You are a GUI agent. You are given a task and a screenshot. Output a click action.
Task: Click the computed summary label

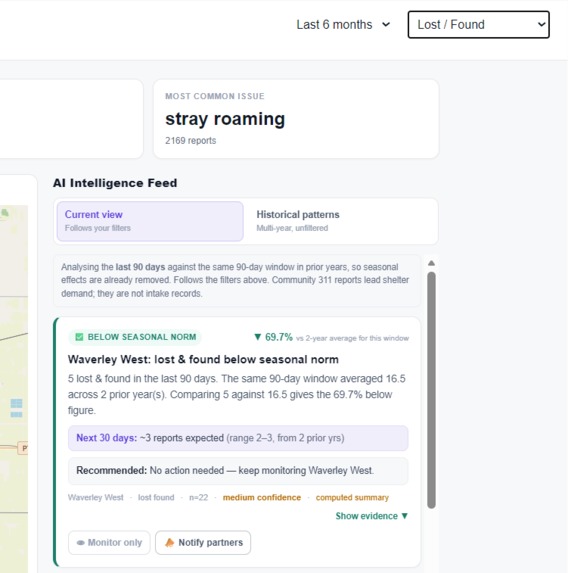coord(352,498)
